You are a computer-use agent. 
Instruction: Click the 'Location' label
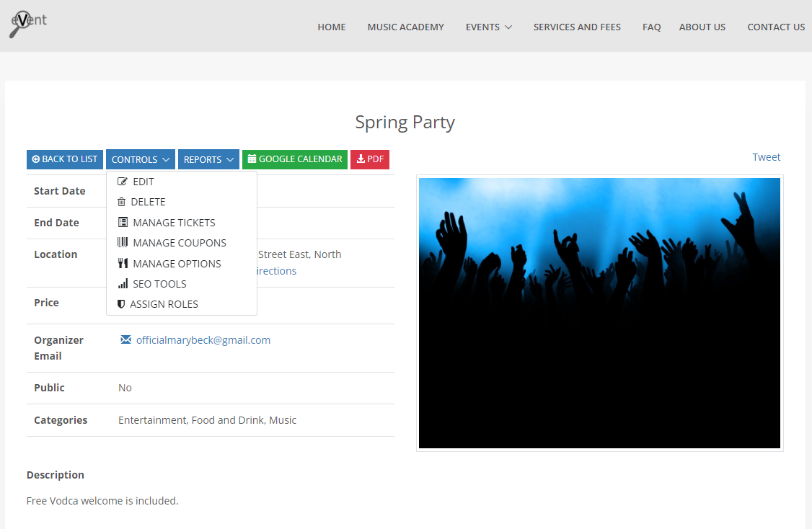tap(56, 254)
